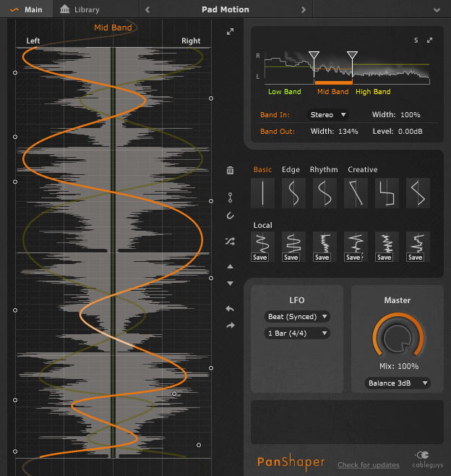Switch to the Library tab
This screenshot has height=476, width=451.
point(80,9)
